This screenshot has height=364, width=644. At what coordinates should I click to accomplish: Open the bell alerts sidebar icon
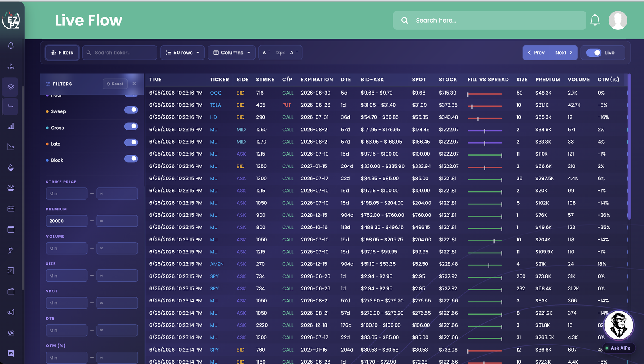[x=11, y=45]
